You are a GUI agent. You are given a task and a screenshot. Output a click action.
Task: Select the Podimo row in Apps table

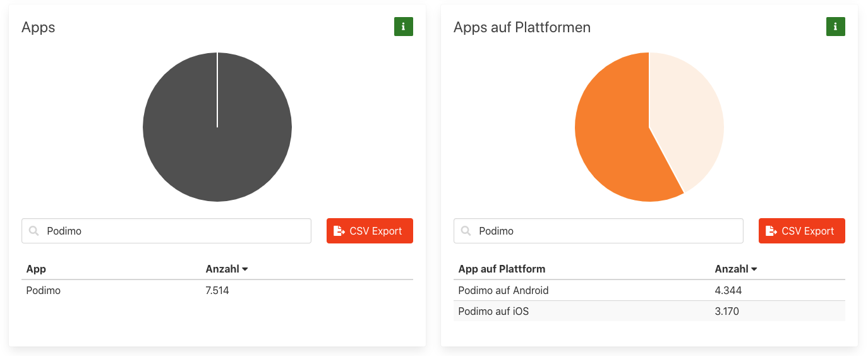click(217, 291)
